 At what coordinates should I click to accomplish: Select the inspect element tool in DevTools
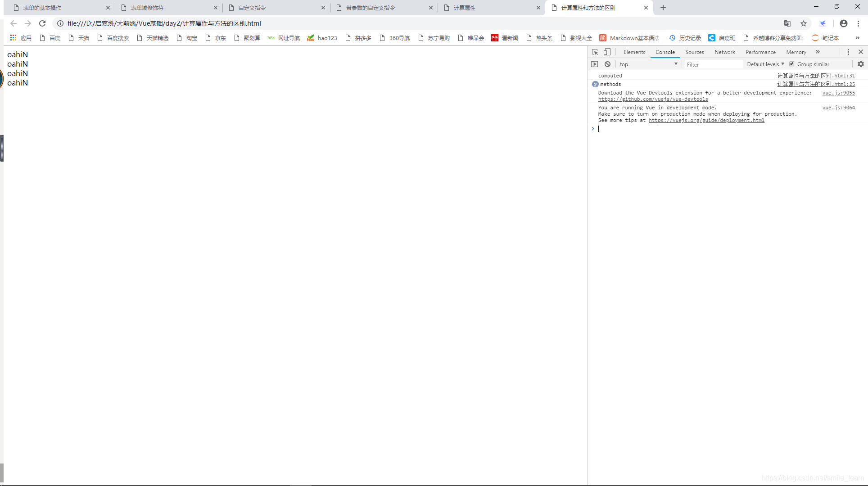point(595,52)
